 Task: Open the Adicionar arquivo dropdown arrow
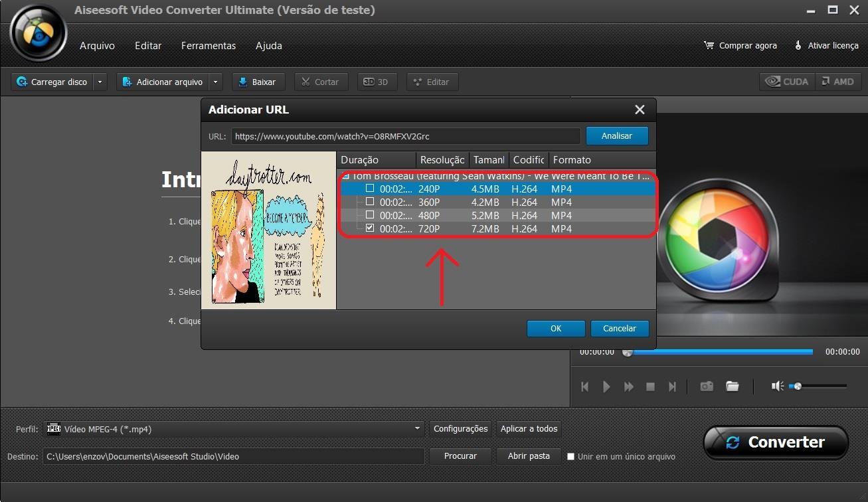pos(215,81)
